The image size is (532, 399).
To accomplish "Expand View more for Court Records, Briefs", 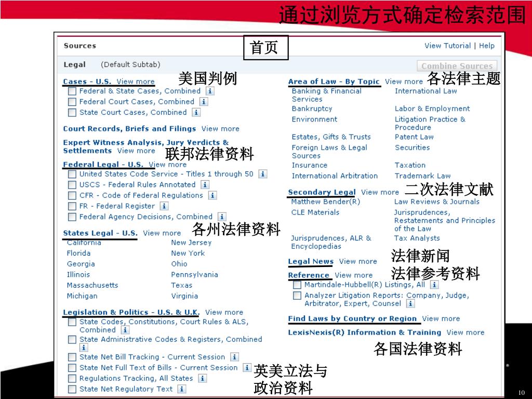I will tap(220, 129).
